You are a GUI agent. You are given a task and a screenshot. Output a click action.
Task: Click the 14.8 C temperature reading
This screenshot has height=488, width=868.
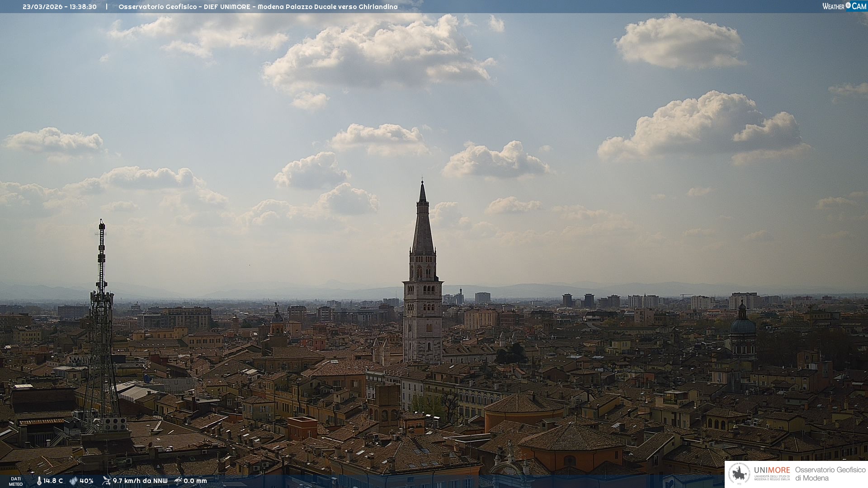click(x=53, y=481)
